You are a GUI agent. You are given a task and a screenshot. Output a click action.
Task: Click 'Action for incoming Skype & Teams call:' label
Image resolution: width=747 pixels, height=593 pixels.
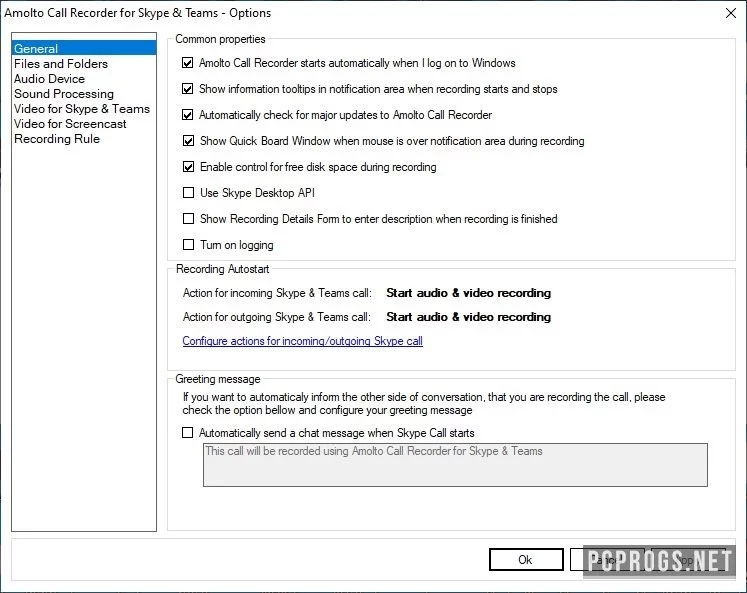(277, 293)
